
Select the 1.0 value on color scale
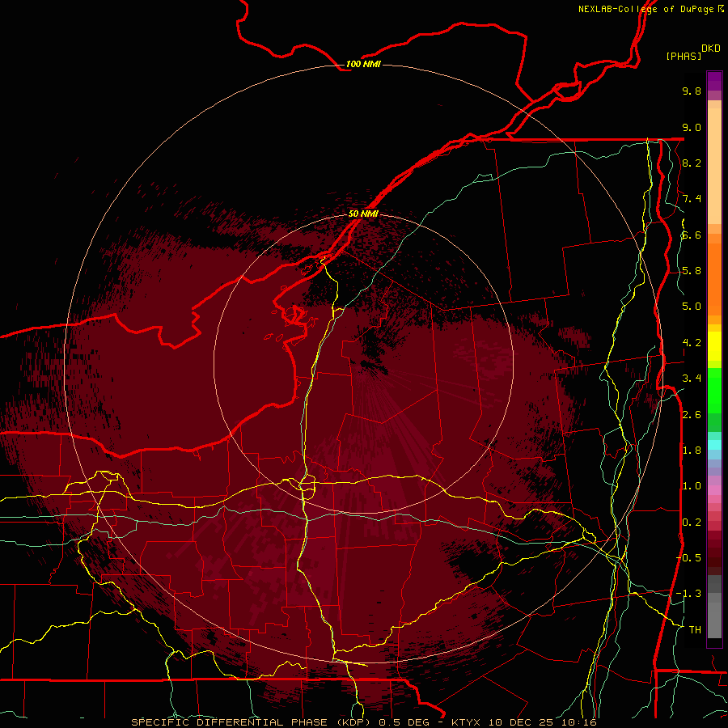692,486
